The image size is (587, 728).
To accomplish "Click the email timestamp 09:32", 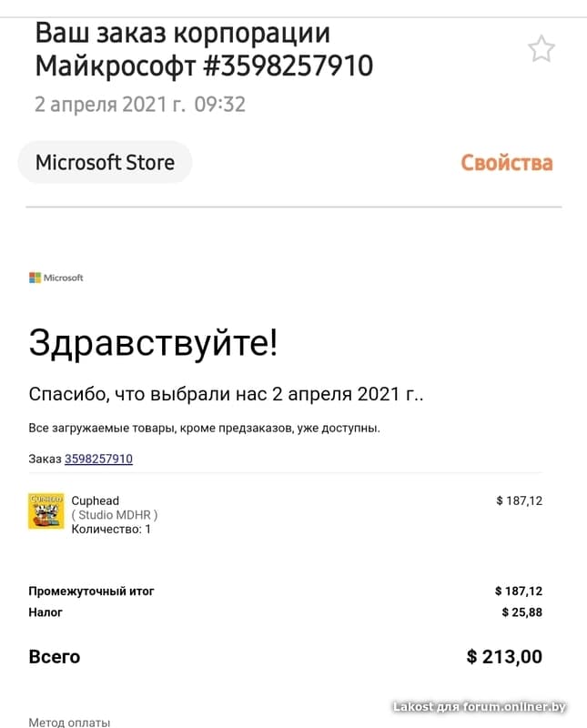I will tap(219, 105).
